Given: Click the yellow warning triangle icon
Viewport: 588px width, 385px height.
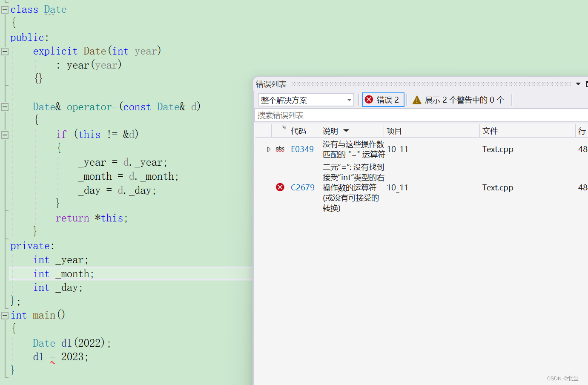Looking at the screenshot, I should (417, 100).
